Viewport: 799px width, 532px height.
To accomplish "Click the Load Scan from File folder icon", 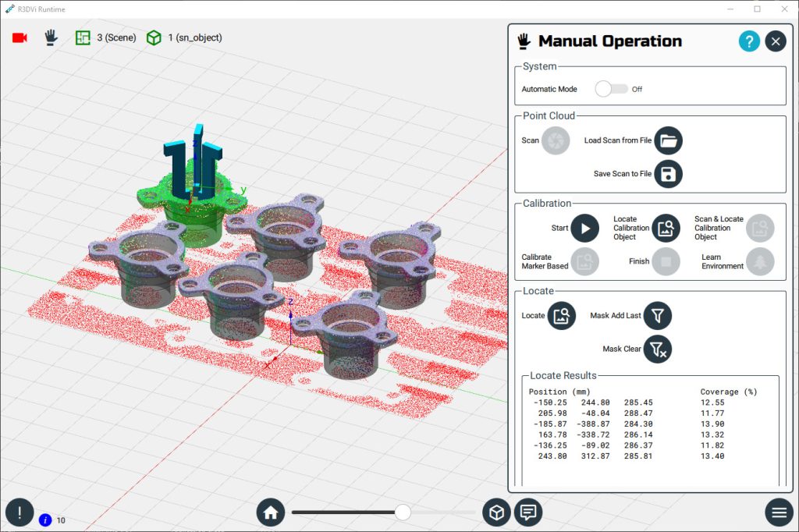I will (668, 140).
